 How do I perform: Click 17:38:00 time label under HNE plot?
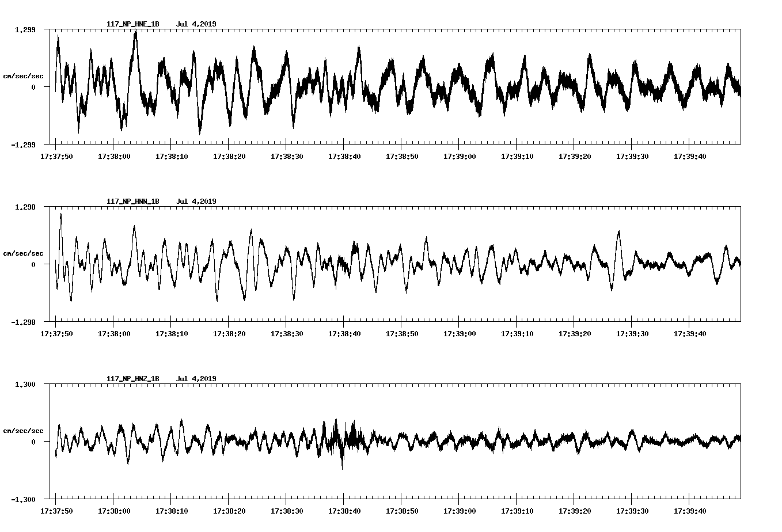point(113,156)
